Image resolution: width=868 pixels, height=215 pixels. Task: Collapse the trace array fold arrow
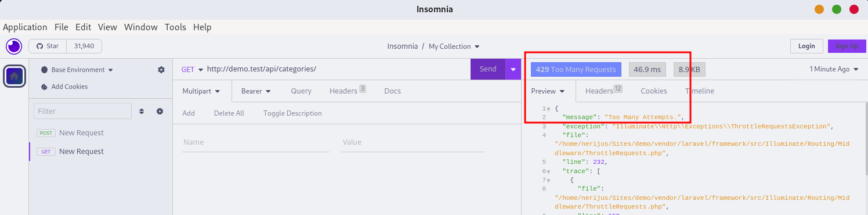(548, 171)
